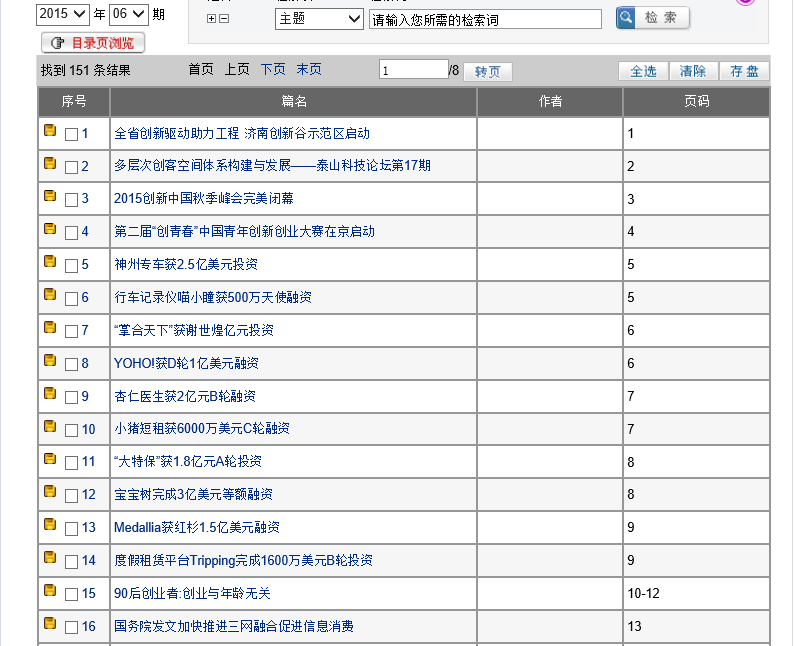The image size is (794, 646).
Task: Open article 神州专车获2.5亿美元投资
Action: [186, 264]
